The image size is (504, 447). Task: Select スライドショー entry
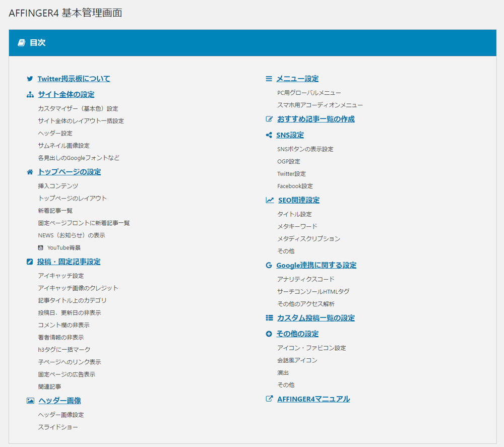(58, 427)
